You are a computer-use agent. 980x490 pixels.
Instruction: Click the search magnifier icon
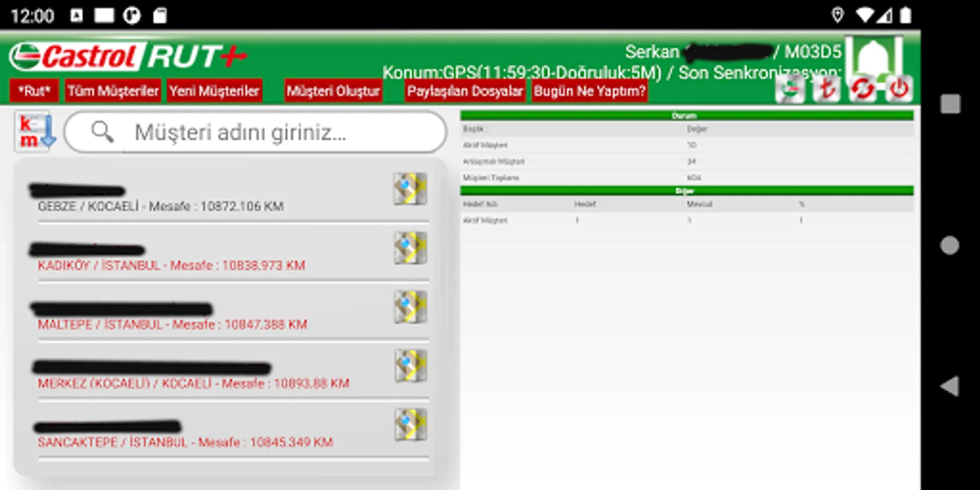click(102, 132)
